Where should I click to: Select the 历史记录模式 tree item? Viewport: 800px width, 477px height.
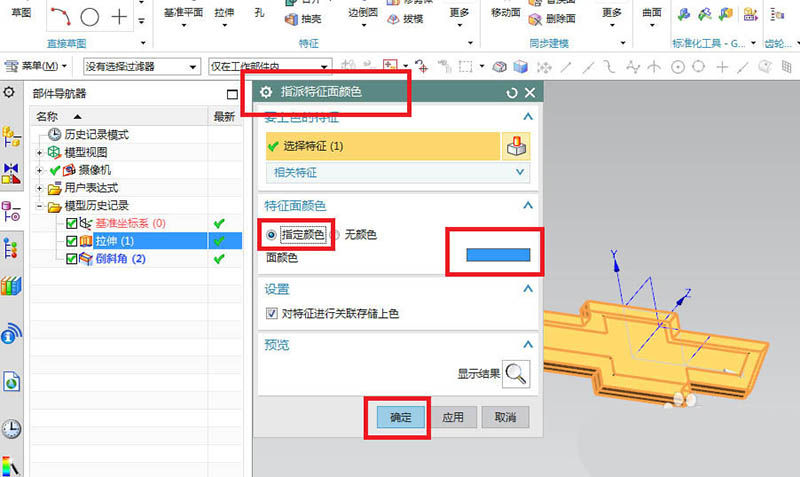click(96, 135)
